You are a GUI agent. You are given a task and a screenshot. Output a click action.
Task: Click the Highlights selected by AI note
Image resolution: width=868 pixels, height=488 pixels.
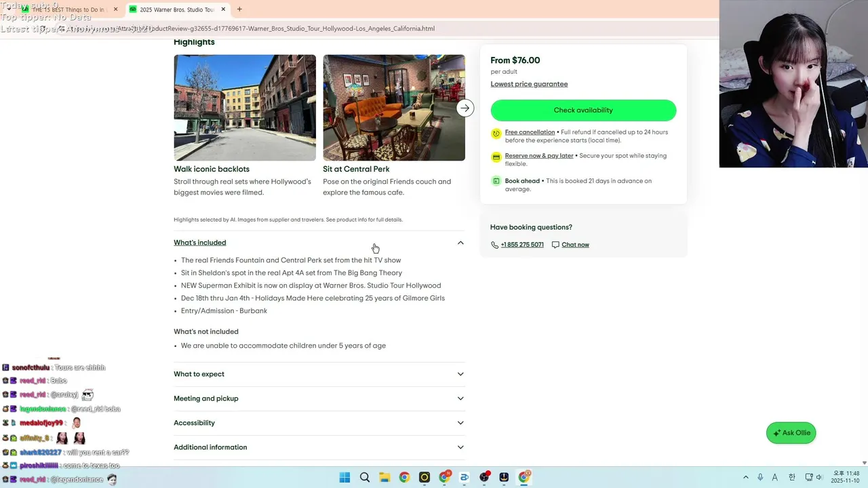288,220
